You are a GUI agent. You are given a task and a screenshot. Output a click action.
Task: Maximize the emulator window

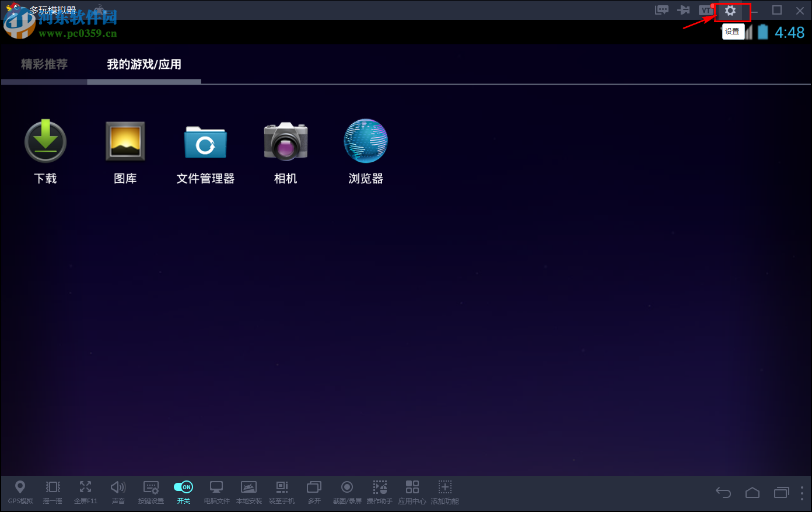pyautogui.click(x=777, y=10)
